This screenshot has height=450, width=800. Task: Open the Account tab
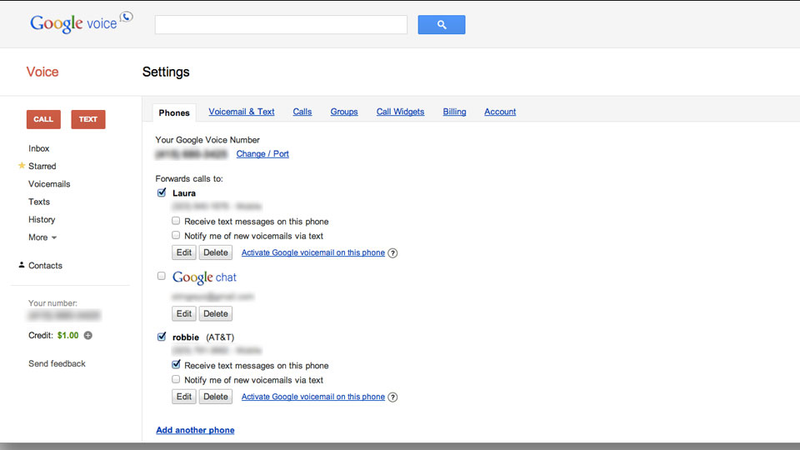tap(500, 112)
